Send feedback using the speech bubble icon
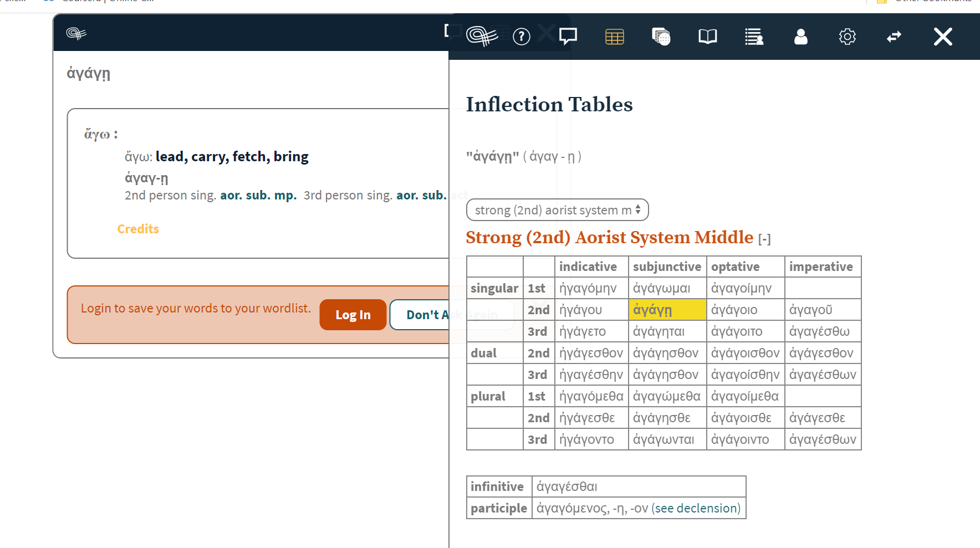 [x=567, y=37]
